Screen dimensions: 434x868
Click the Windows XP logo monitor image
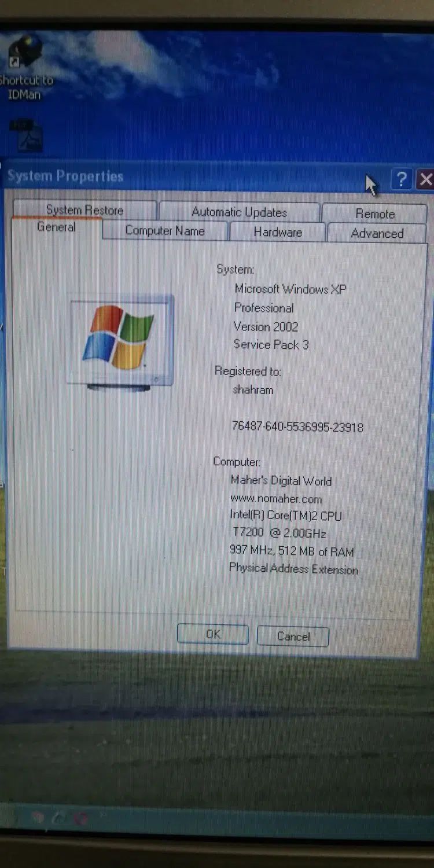coord(122,343)
